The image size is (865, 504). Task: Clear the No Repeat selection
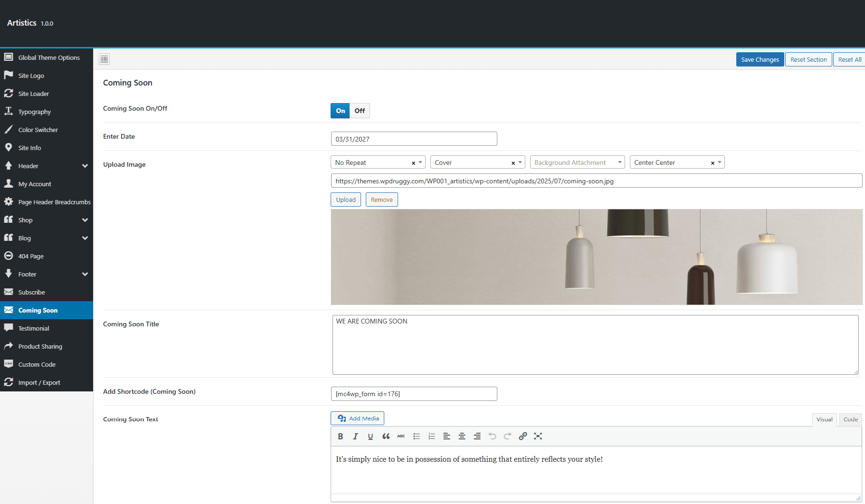[x=413, y=163]
